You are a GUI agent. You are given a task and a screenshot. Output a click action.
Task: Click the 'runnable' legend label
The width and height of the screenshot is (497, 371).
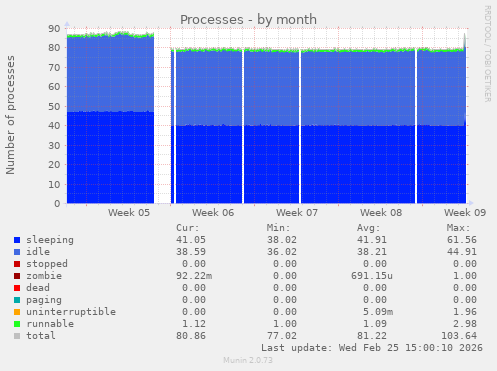click(50, 324)
